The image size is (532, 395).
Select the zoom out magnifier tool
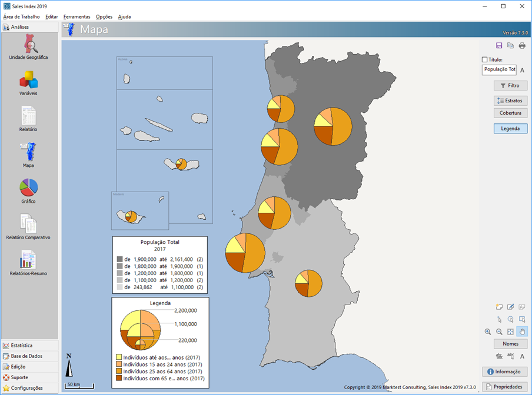[499, 332]
